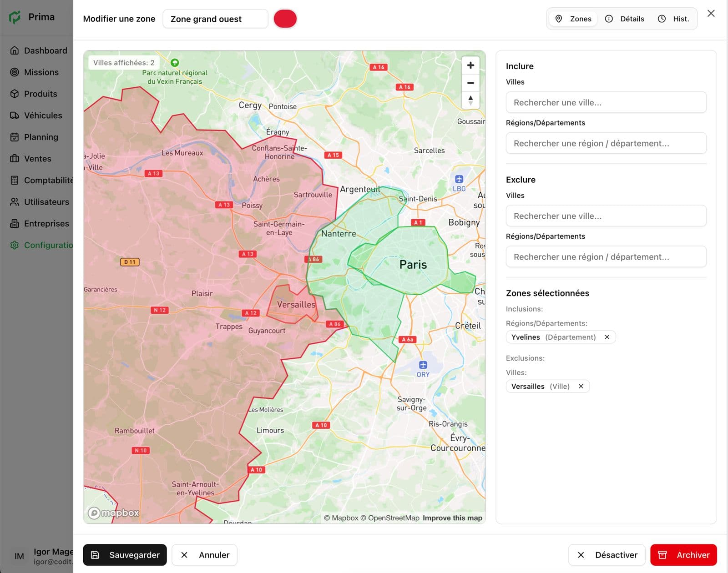Open the red zone color swatch
The width and height of the screenshot is (728, 573).
pos(285,19)
